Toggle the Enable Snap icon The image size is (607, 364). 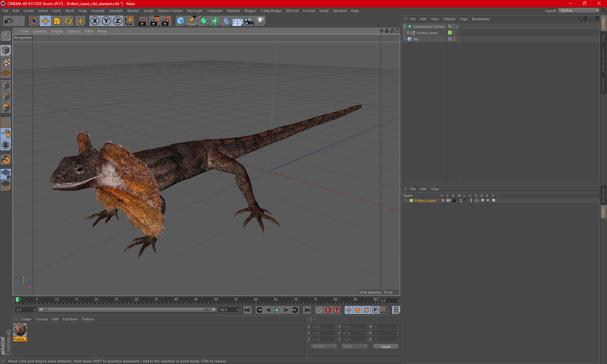point(6,160)
